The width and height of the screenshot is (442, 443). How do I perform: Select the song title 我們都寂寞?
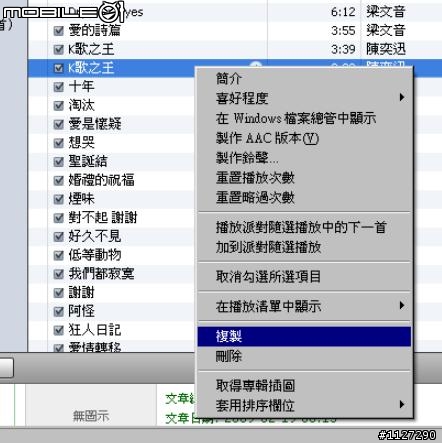click(x=101, y=274)
